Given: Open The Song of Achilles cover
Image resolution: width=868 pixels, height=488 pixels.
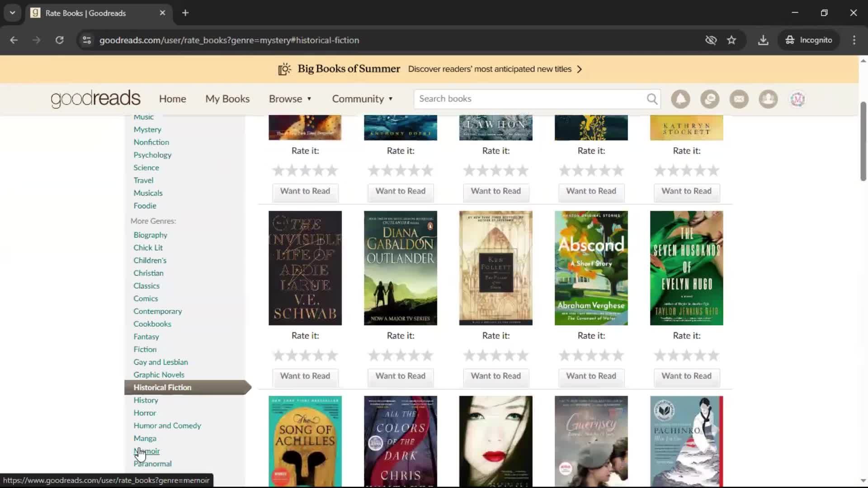Looking at the screenshot, I should tap(305, 441).
